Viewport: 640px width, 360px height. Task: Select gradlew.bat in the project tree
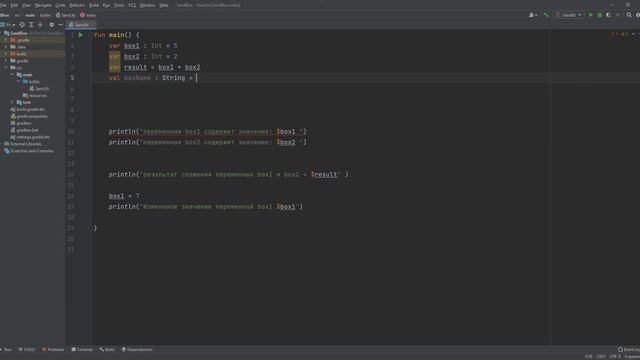[x=24, y=130]
